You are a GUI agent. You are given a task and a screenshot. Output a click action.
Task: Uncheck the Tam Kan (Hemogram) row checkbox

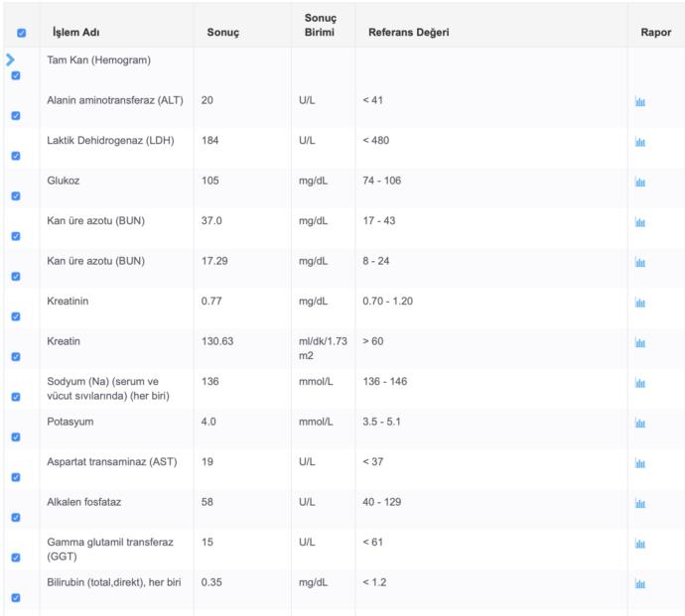pyautogui.click(x=16, y=75)
